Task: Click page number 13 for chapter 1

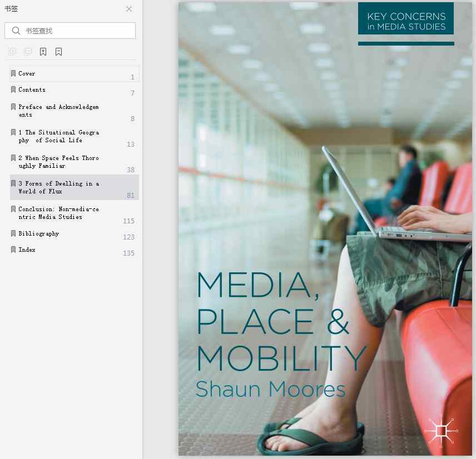Action: 131,144
